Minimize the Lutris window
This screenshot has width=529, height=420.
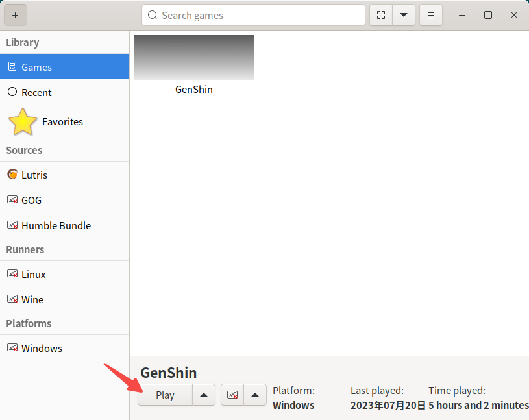point(462,15)
